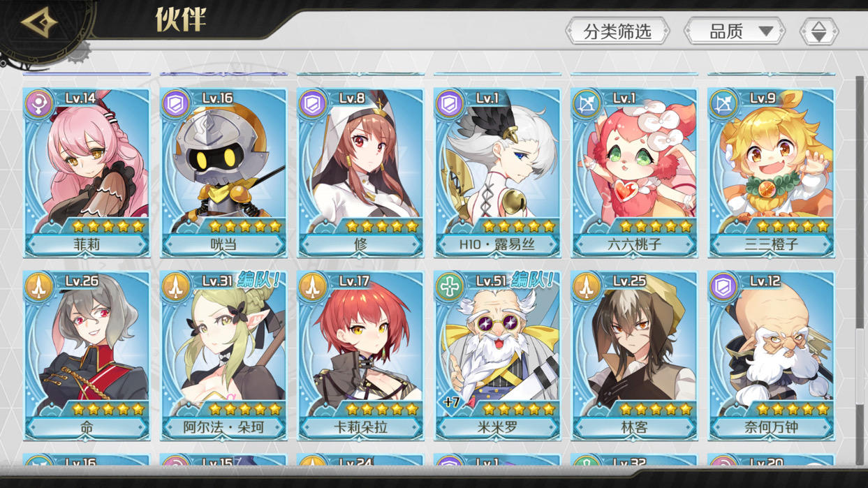Click the pink class icon on 菲莉's card

(39, 104)
